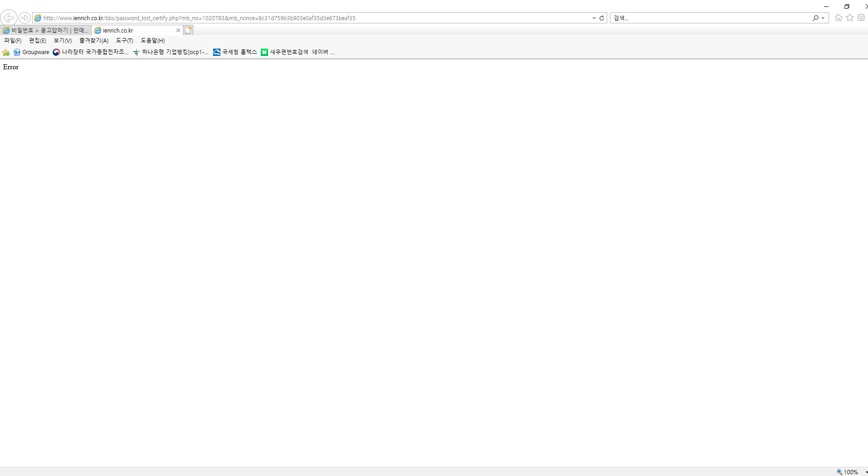Open the 도구(T) menu
This screenshot has height=476, width=868.
(124, 41)
